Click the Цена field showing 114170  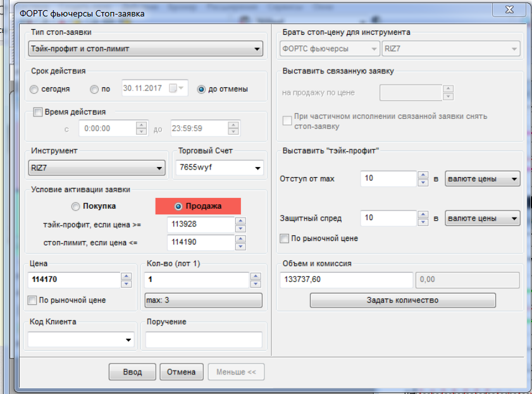pos(73,280)
